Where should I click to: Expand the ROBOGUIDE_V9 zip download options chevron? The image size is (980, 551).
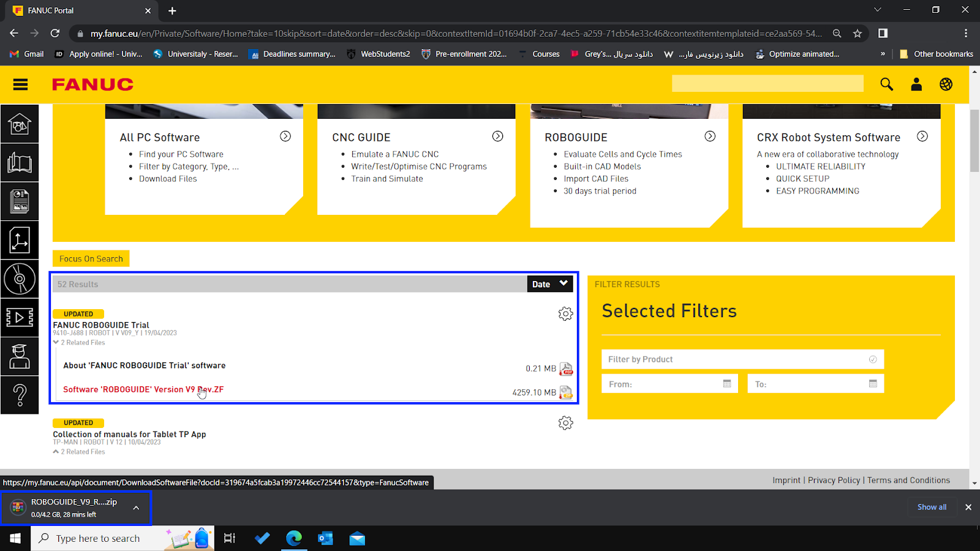coord(135,508)
